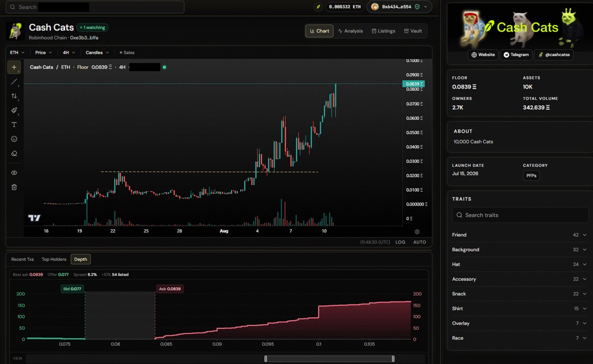Select the Text annotation tool
Viewport: 593px width, 364px height.
[x=14, y=125]
